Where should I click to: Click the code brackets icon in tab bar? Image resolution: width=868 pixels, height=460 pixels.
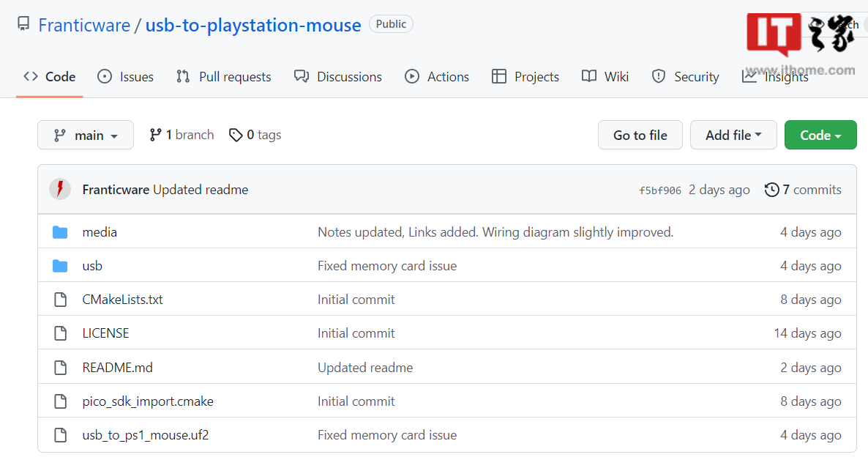(31, 76)
